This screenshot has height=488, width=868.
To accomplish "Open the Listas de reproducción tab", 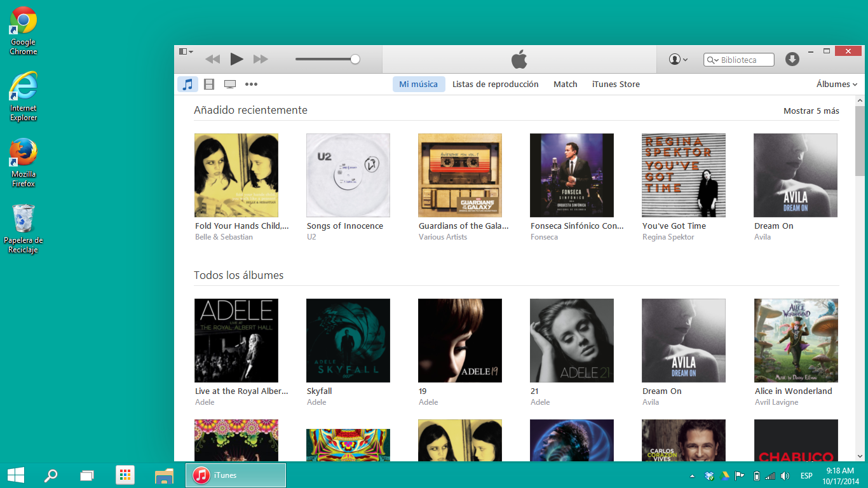I will pos(496,84).
